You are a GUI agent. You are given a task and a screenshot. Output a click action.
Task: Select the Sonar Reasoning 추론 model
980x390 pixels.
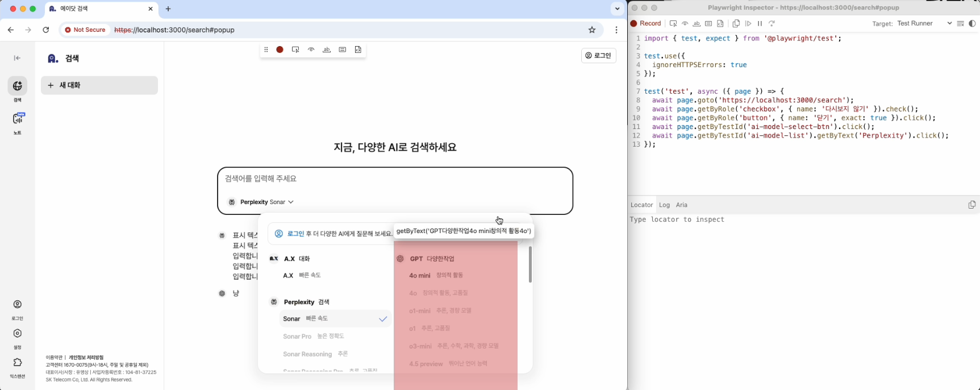coord(335,354)
